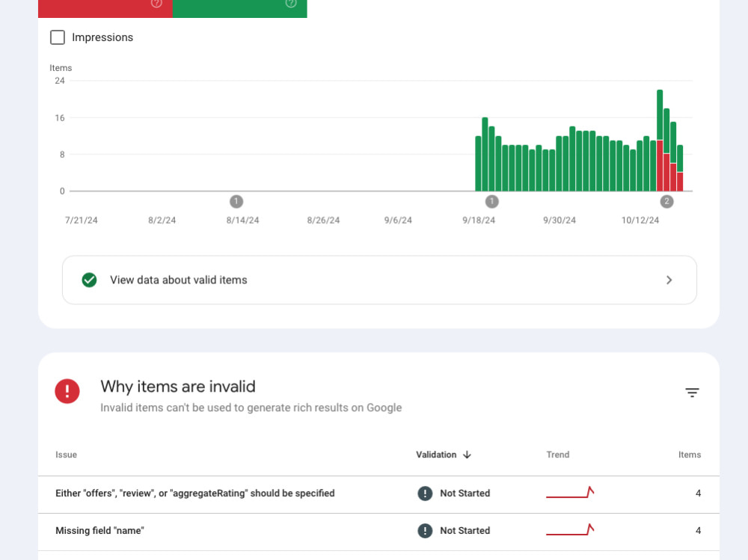The width and height of the screenshot is (748, 560).
Task: Click Not Started icon in Missing name row
Action: (425, 530)
